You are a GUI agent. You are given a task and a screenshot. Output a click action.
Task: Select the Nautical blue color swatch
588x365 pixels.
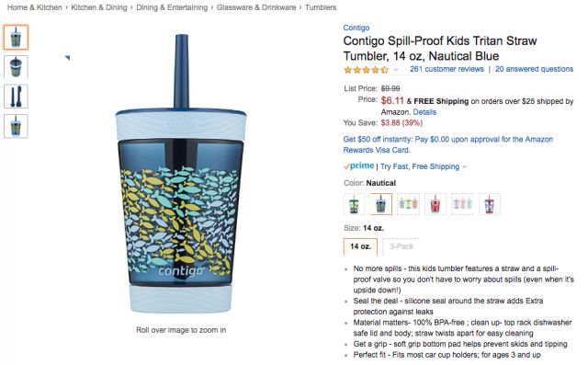(x=380, y=204)
